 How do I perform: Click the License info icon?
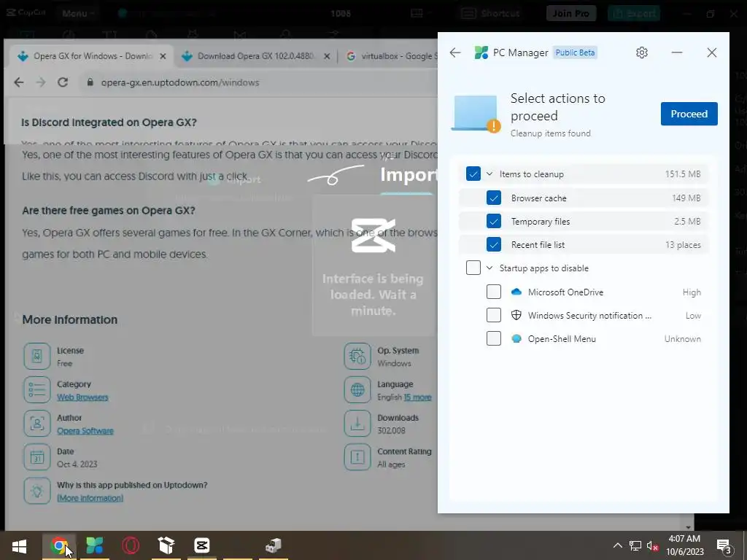point(36,356)
